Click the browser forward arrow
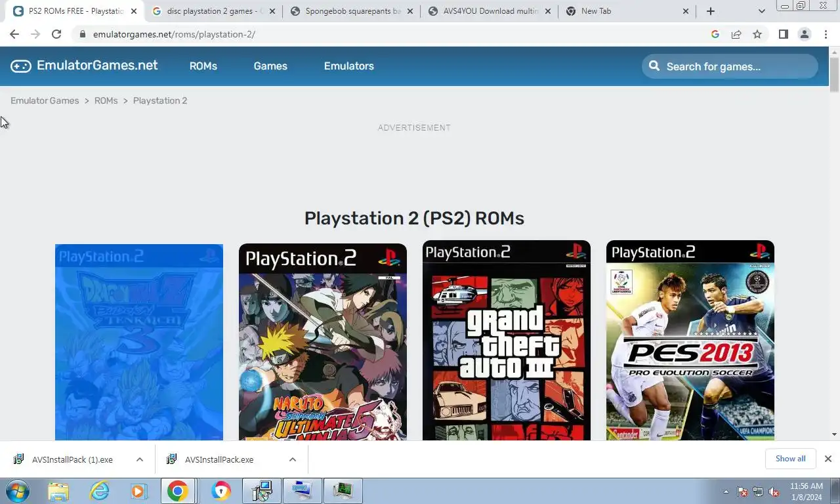840x504 pixels. click(35, 34)
